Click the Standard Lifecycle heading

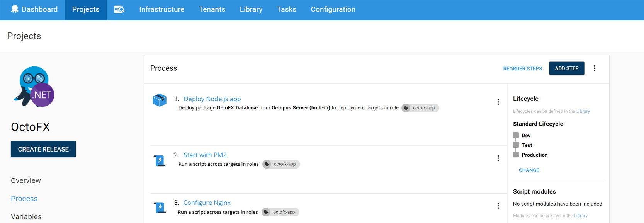pos(538,124)
